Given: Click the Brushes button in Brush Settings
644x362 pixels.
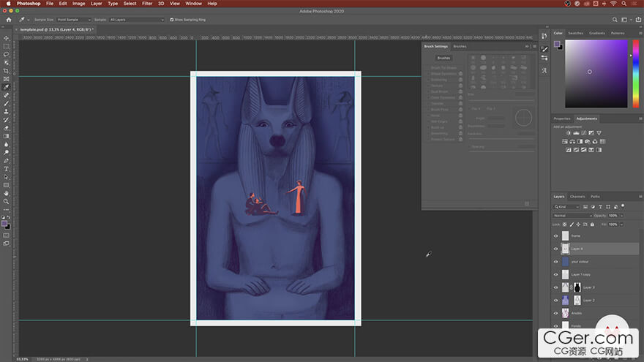Looking at the screenshot, I should 443,58.
